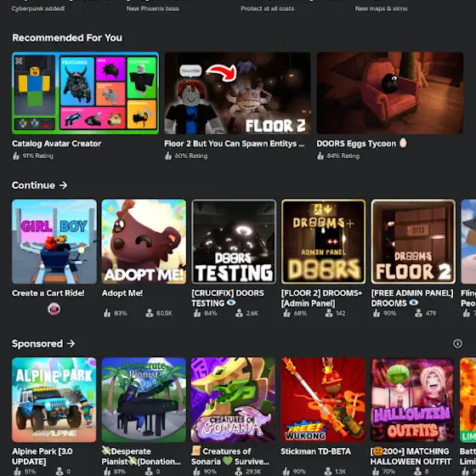
Task: Click the DOORS Eggs Tycoon title
Action: click(361, 144)
